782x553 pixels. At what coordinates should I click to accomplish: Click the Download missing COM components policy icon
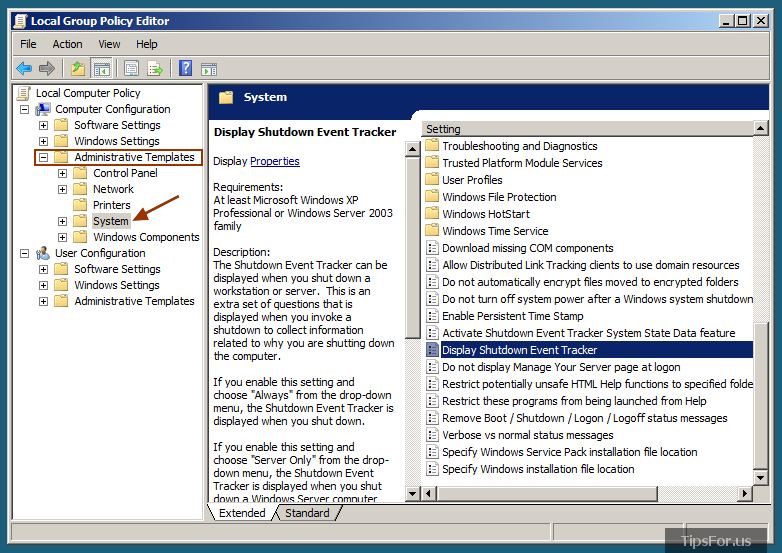[x=432, y=248]
